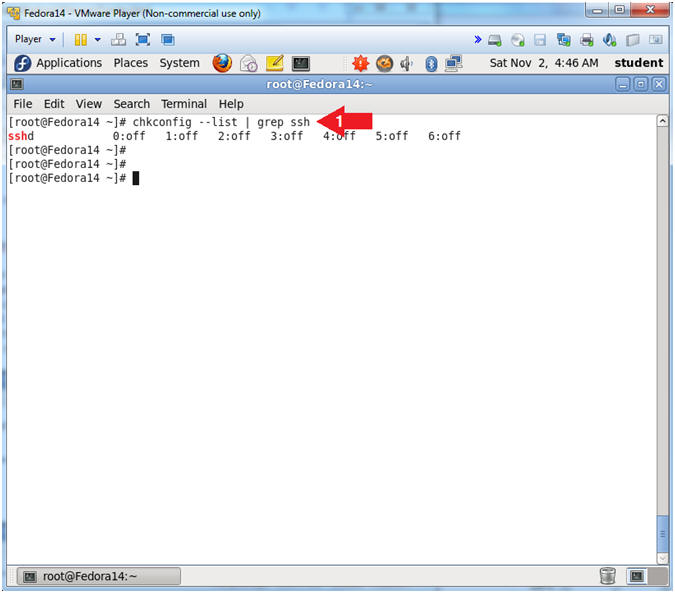675x593 pixels.
Task: Minimize the root@Fedora14 terminal window
Action: 622,84
